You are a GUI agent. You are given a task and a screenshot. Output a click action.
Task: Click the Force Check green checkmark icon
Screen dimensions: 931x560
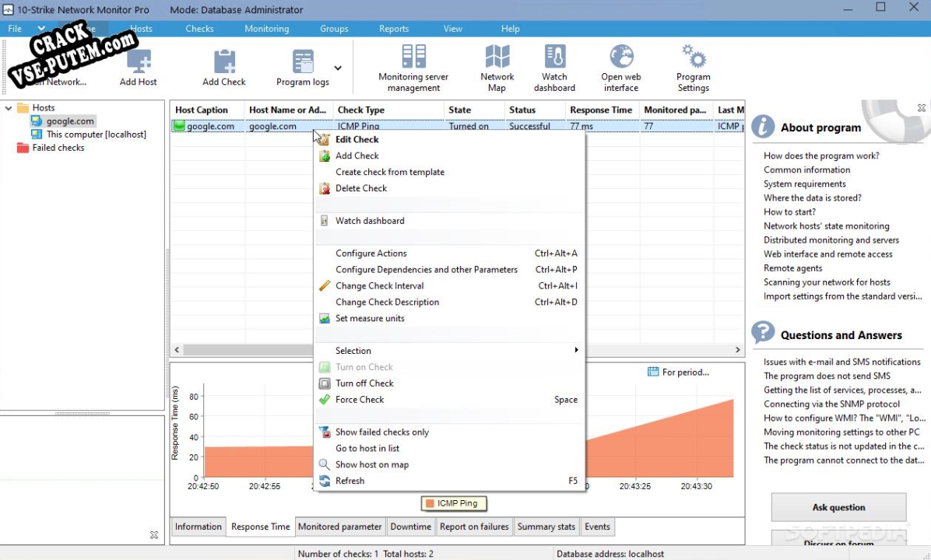pyautogui.click(x=324, y=400)
